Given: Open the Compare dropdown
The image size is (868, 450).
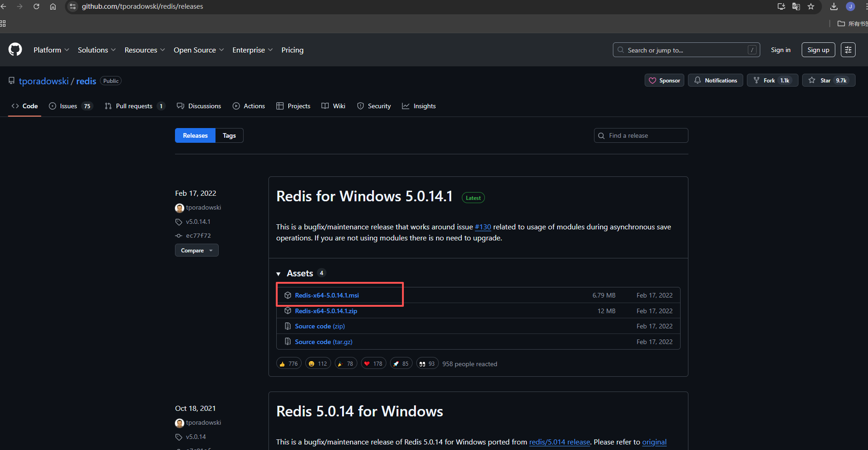Looking at the screenshot, I should pyautogui.click(x=197, y=251).
